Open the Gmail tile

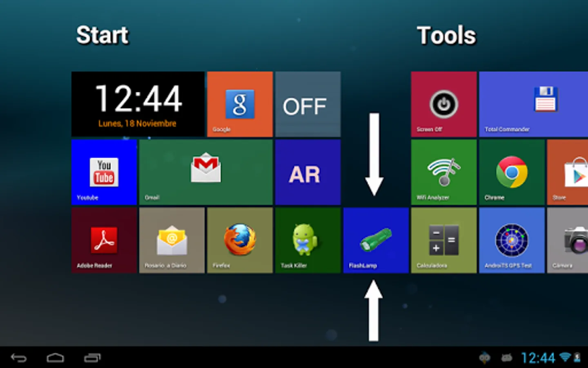click(x=206, y=172)
